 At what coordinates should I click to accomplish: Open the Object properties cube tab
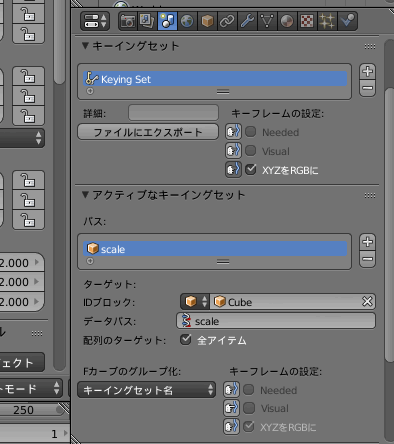click(x=207, y=21)
